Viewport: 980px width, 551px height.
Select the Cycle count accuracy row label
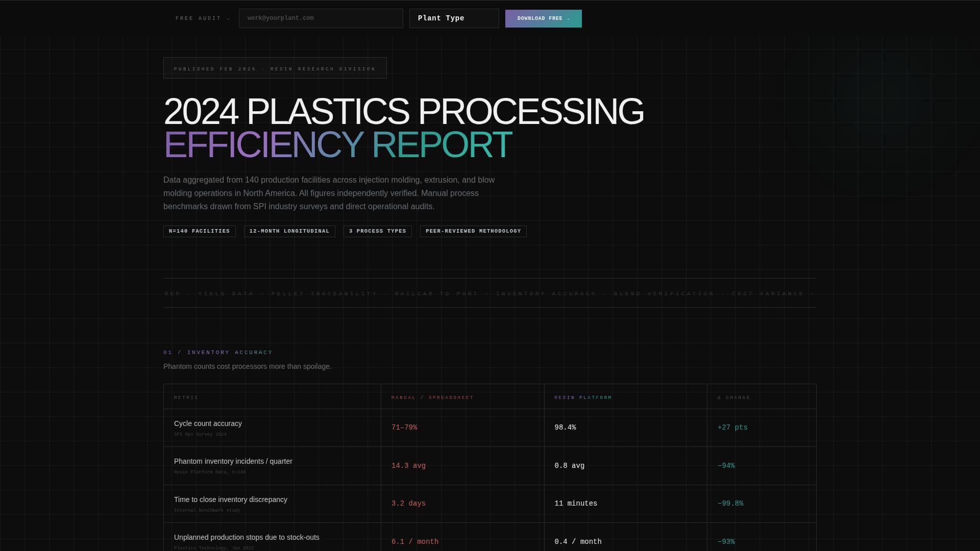(x=208, y=423)
